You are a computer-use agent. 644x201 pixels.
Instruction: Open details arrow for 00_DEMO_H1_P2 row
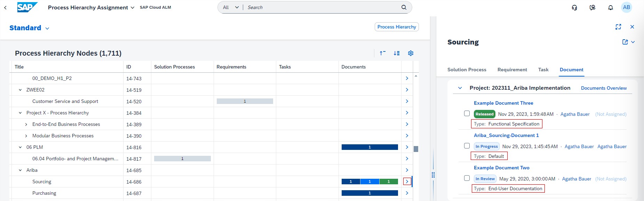click(407, 78)
